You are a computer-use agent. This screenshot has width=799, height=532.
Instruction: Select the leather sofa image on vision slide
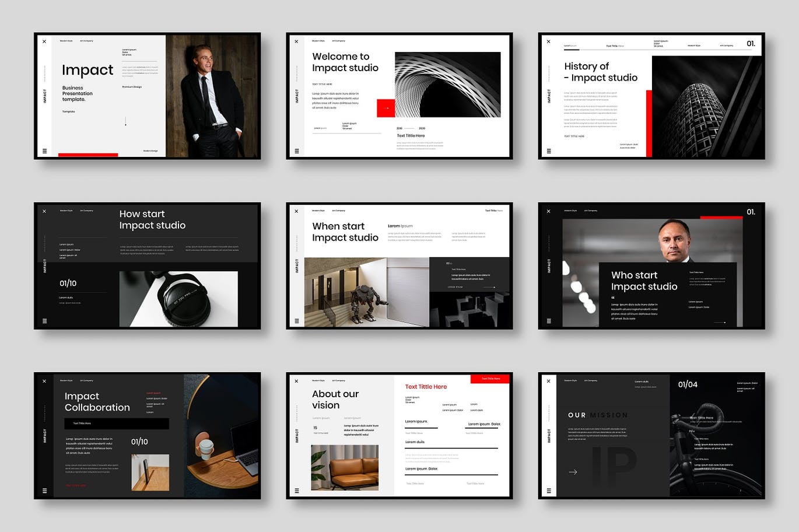[345, 467]
